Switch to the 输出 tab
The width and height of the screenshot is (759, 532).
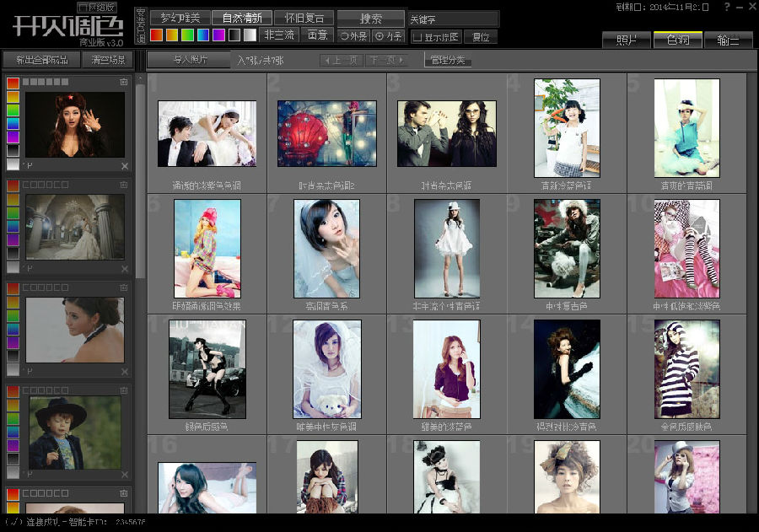(727, 40)
